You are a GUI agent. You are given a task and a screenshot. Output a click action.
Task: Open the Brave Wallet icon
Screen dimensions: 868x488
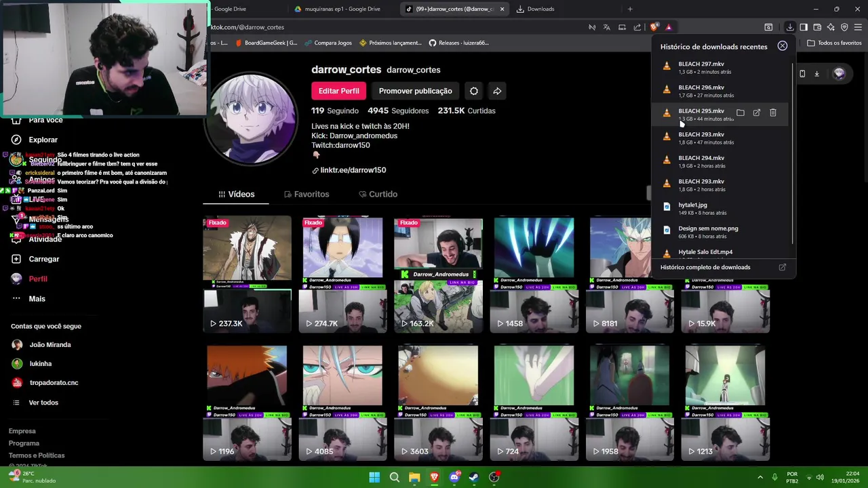[817, 27]
